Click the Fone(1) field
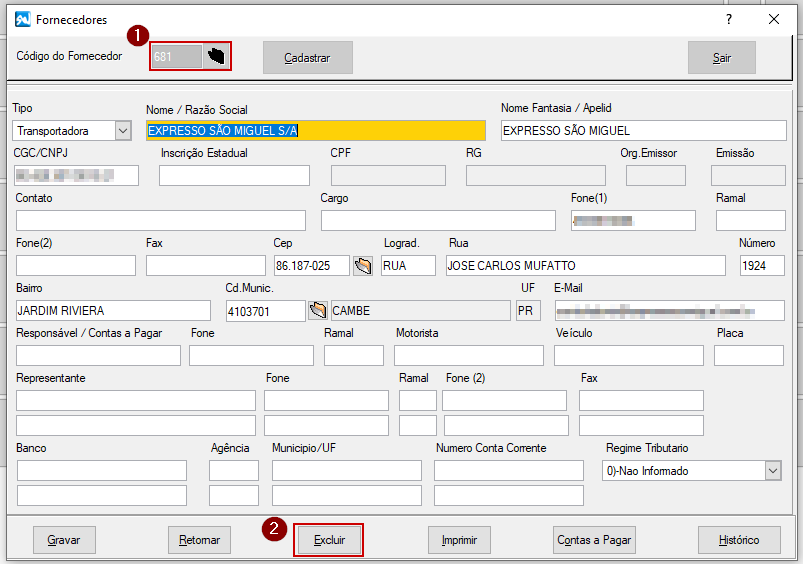This screenshot has height=564, width=803. [633, 220]
